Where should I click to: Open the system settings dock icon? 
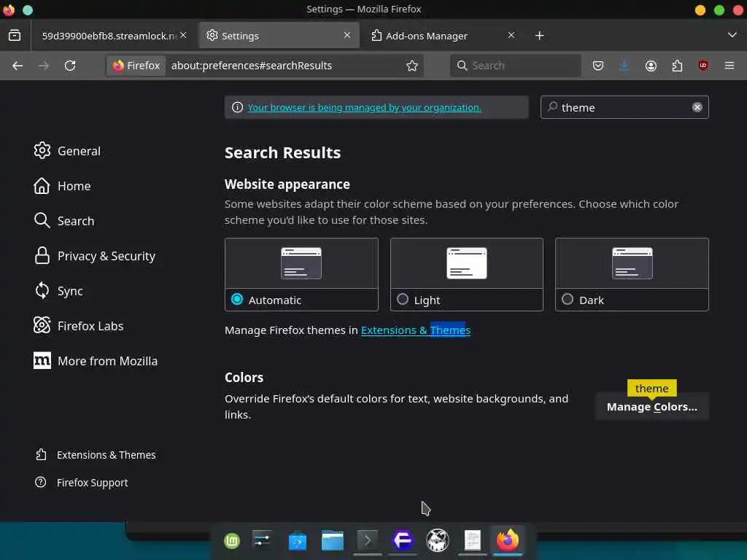[x=262, y=540]
